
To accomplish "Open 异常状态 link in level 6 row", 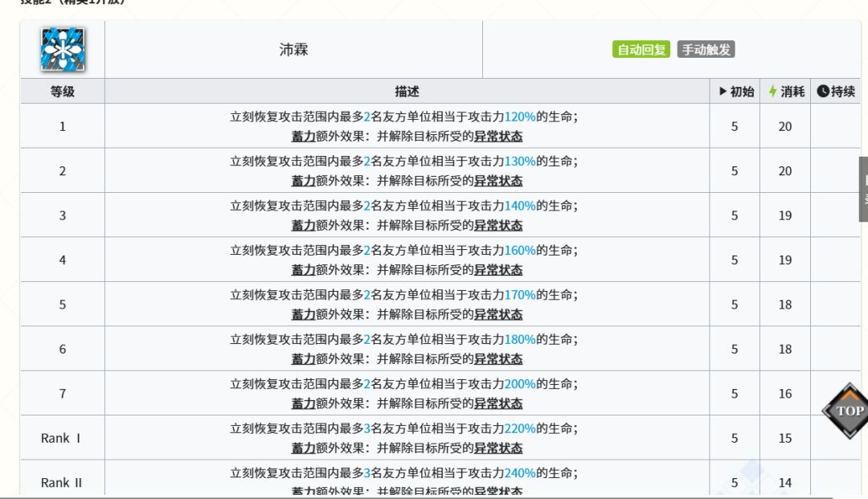I will click(498, 359).
